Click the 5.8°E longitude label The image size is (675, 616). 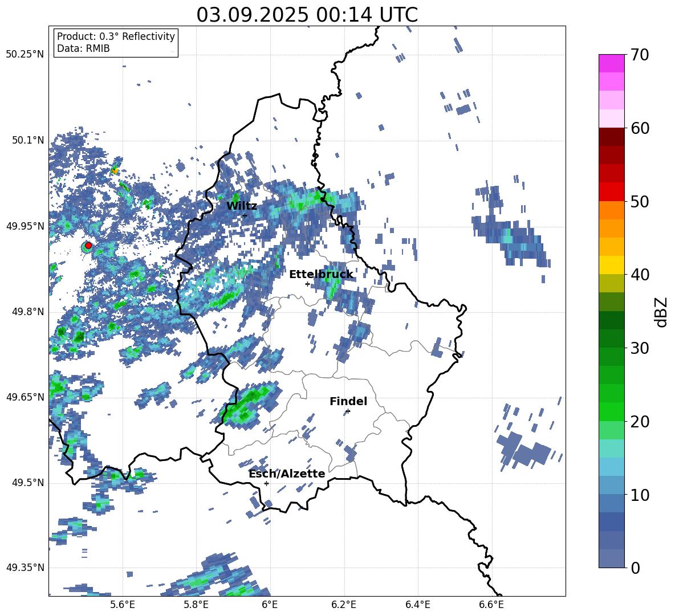[196, 605]
